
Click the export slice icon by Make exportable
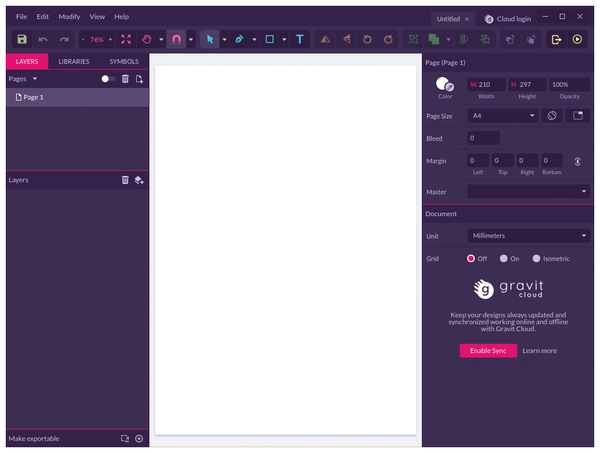click(x=125, y=438)
